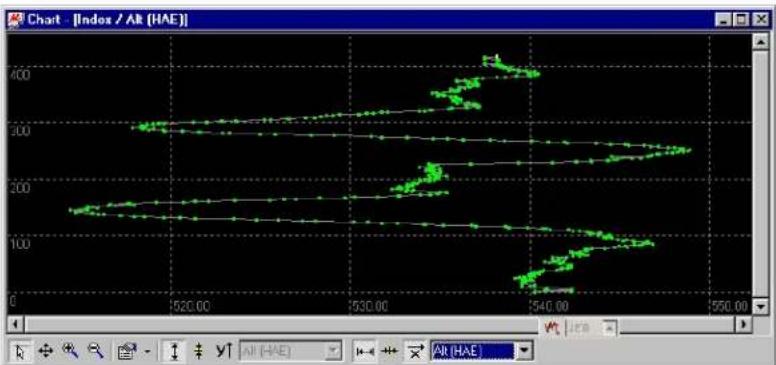Open the small arrow beside properties
The height and width of the screenshot is (365, 776).
pyautogui.click(x=147, y=352)
